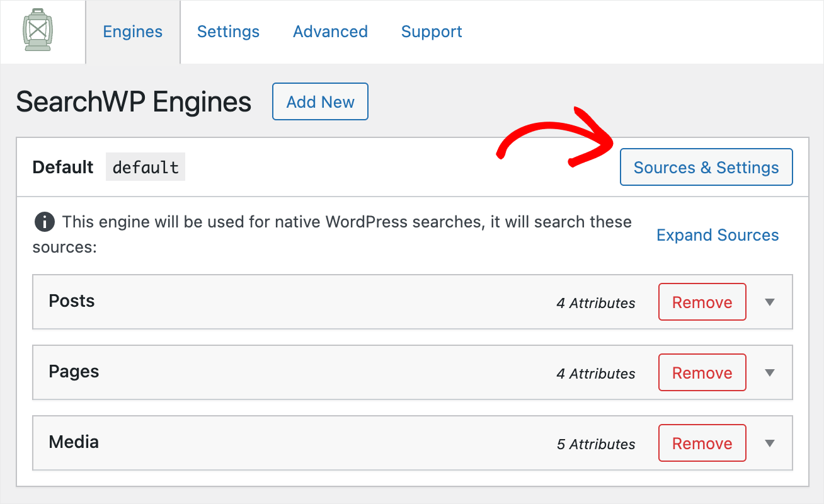Switch to the Settings tab
The image size is (824, 504).
tap(228, 32)
